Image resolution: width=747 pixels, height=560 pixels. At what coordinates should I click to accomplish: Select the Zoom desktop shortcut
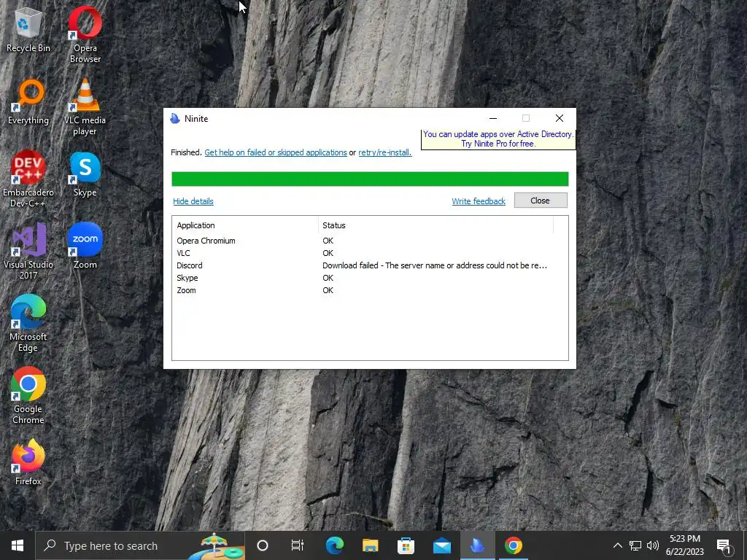click(x=85, y=246)
